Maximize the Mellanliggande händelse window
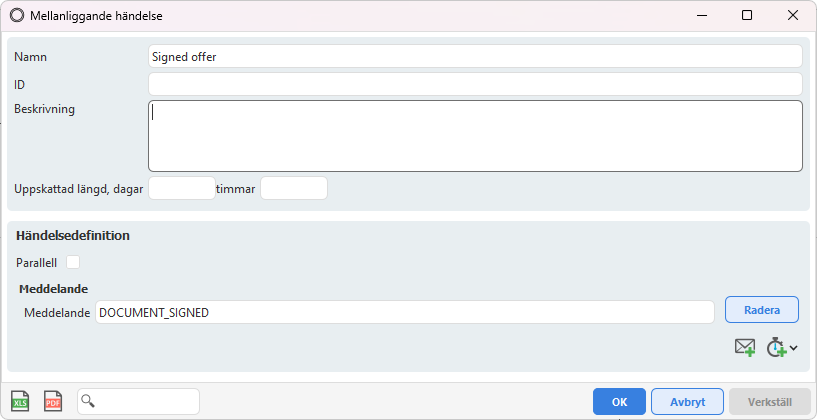The width and height of the screenshot is (817, 420). tap(747, 16)
